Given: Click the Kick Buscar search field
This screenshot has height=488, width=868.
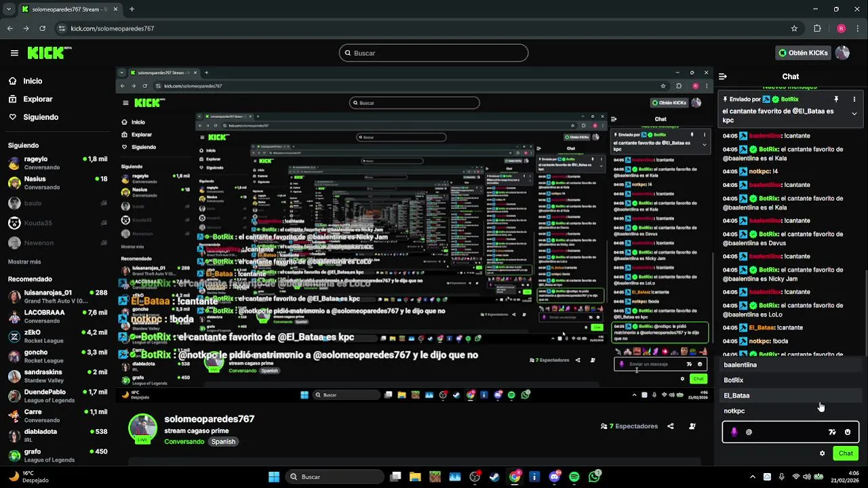Looking at the screenshot, I should tap(433, 53).
